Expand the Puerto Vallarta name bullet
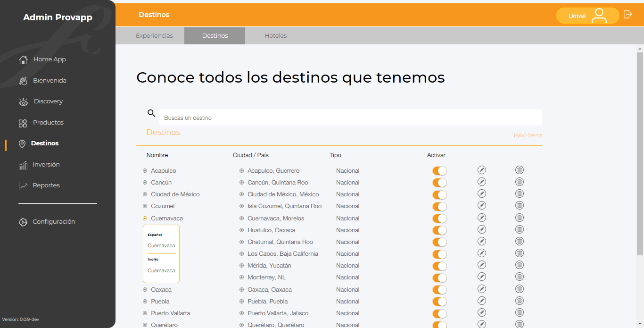This screenshot has height=328, width=644. [145, 313]
